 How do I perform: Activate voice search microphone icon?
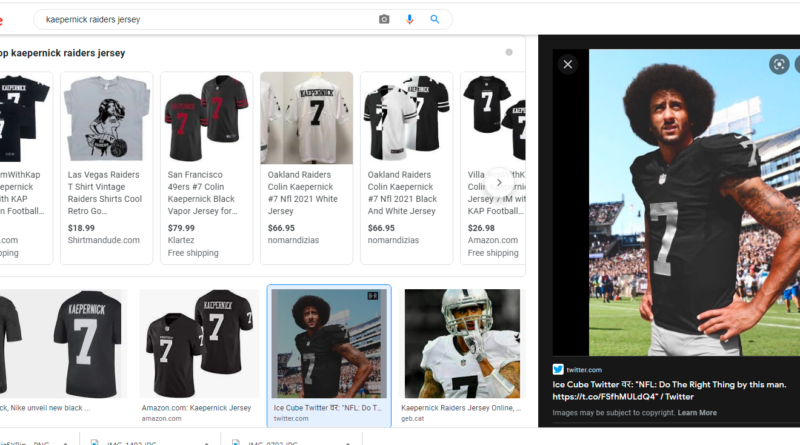click(x=410, y=19)
